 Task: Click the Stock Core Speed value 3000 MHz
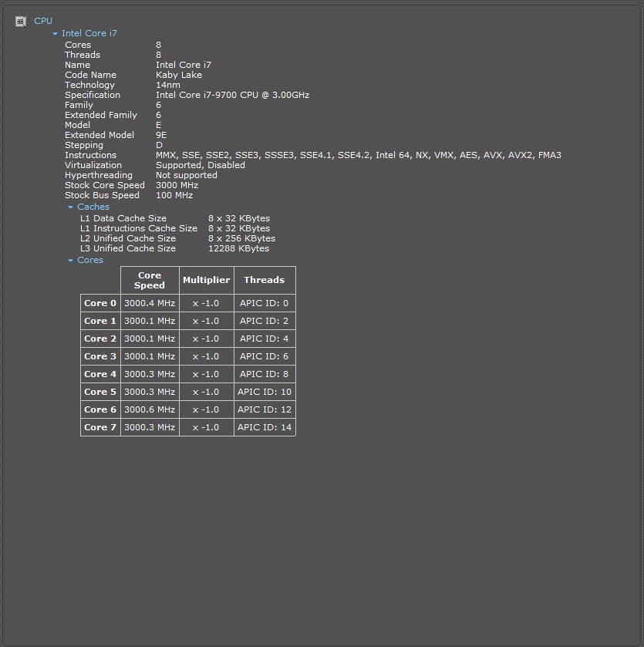(x=177, y=185)
